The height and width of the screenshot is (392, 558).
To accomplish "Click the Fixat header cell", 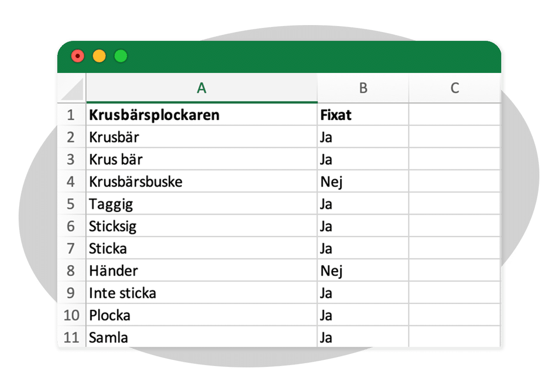I will point(363,115).
